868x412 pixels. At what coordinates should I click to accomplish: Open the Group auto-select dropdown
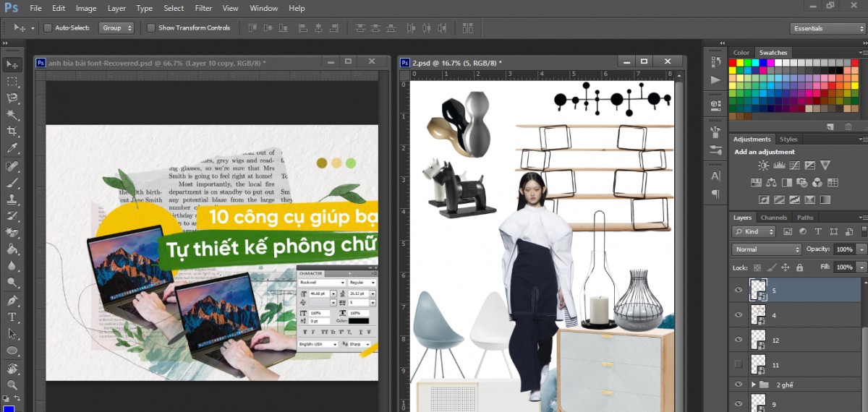116,28
